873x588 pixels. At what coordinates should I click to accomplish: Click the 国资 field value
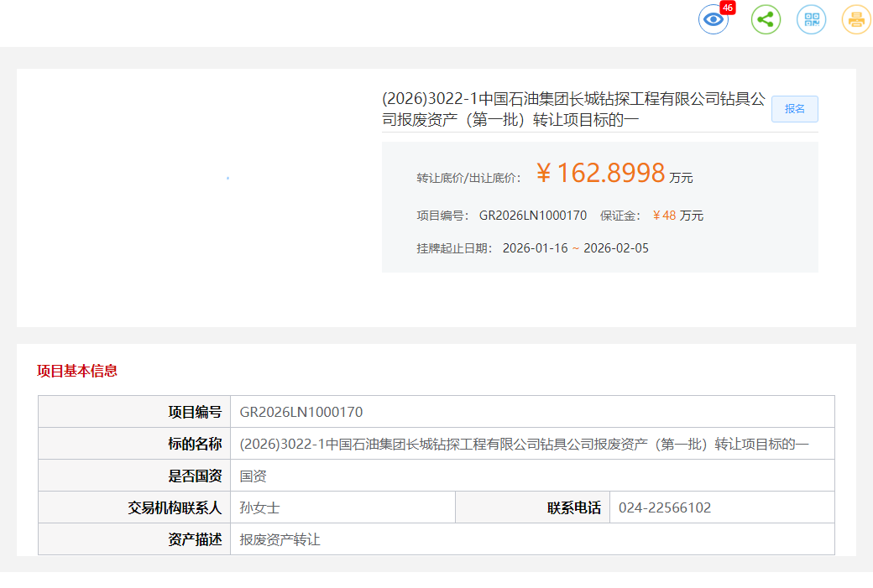(x=254, y=475)
